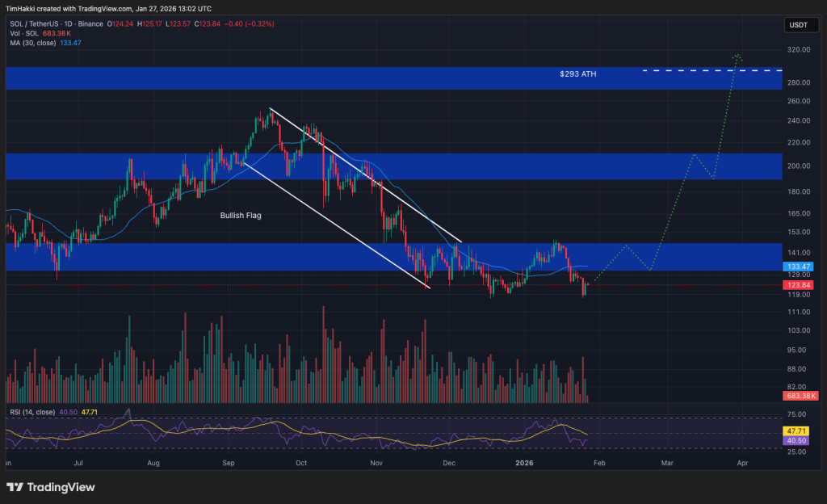Image resolution: width=827 pixels, height=504 pixels.
Task: Open the USDT currency selector
Action: pos(800,25)
